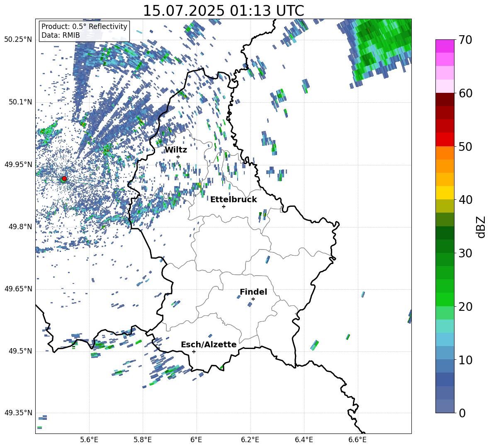The width and height of the screenshot is (491, 448).
Task: Click the 70 colorbar tick label
Action: pos(465,40)
